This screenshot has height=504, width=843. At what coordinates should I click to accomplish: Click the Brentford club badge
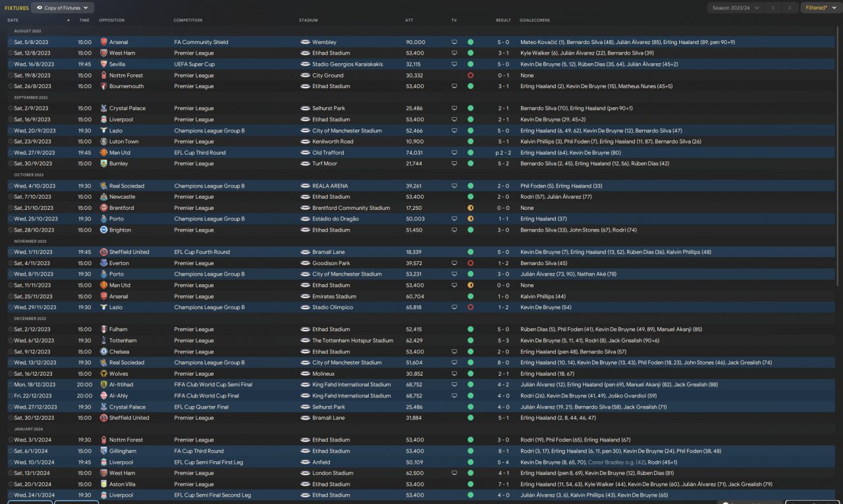103,208
